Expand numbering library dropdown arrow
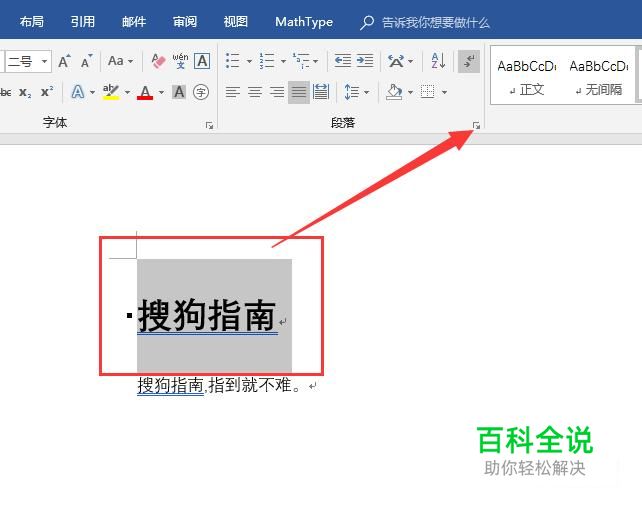Image resolution: width=642 pixels, height=511 pixels. tap(283, 61)
